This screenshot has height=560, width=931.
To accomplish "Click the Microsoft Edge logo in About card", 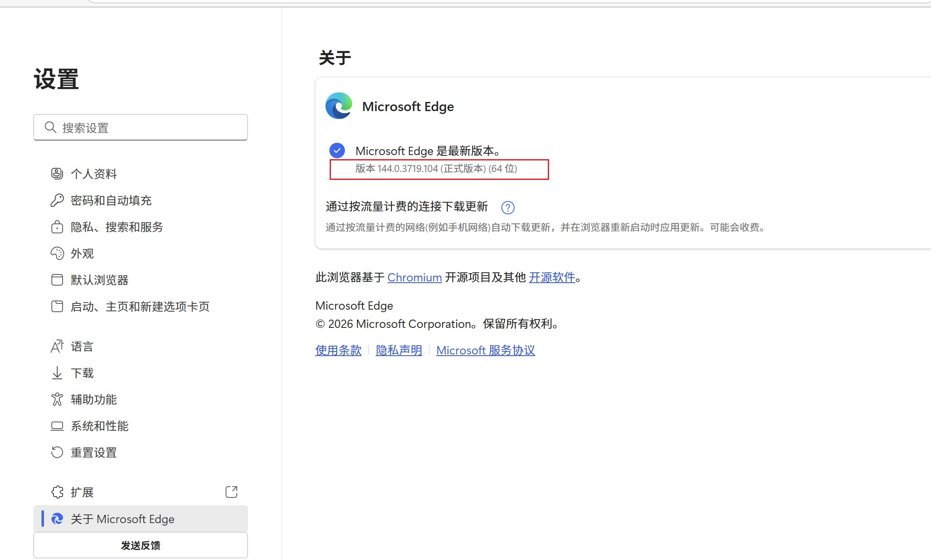I will [339, 106].
